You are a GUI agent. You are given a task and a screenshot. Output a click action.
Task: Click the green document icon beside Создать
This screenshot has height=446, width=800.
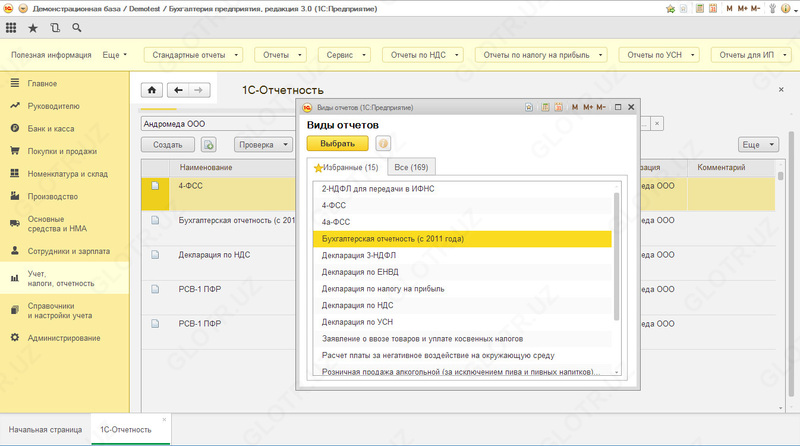tap(209, 145)
